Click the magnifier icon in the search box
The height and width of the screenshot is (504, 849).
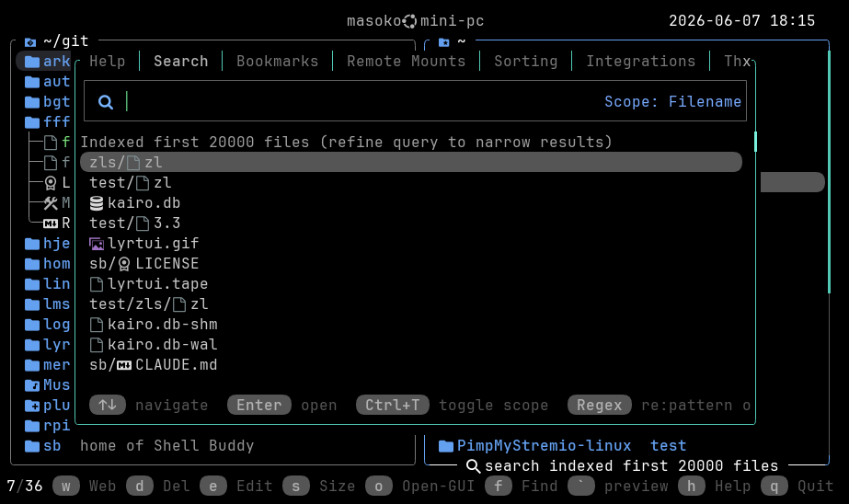coord(106,102)
